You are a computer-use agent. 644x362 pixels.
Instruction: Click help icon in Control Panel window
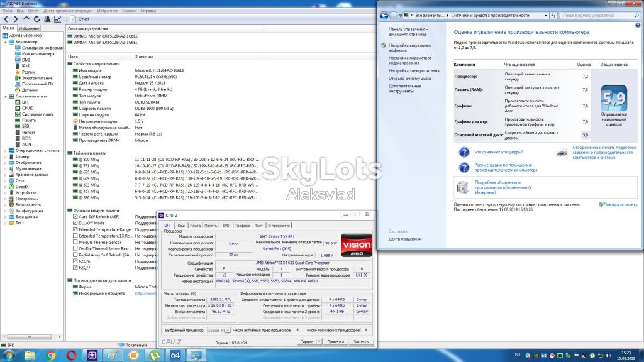[x=638, y=25]
